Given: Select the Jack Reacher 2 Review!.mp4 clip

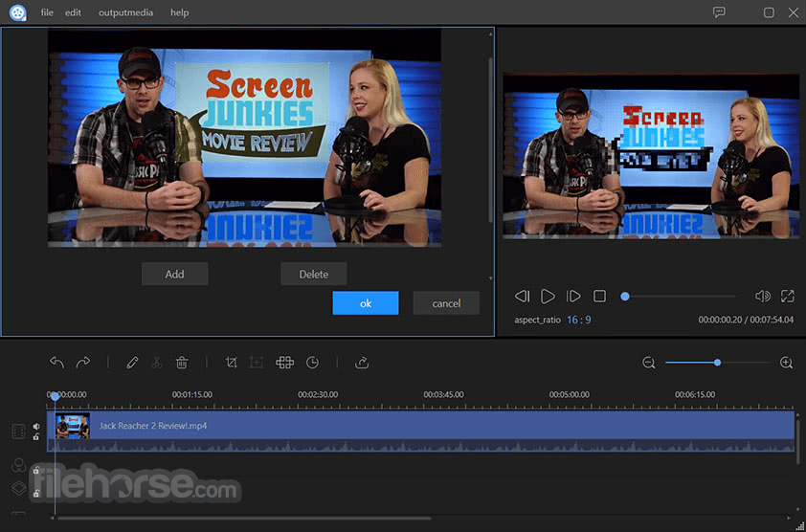Looking at the screenshot, I should [x=420, y=431].
